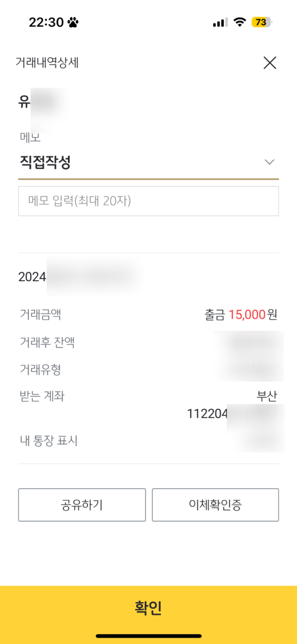Tap the home indicator bar at bottom
Screen dimensions: 297x644
pos(148,636)
